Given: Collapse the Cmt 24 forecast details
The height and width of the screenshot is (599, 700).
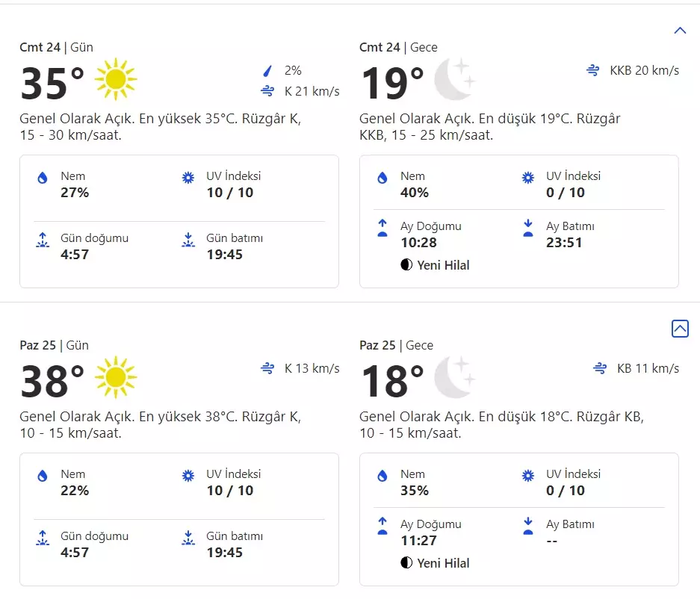Looking at the screenshot, I should (679, 30).
